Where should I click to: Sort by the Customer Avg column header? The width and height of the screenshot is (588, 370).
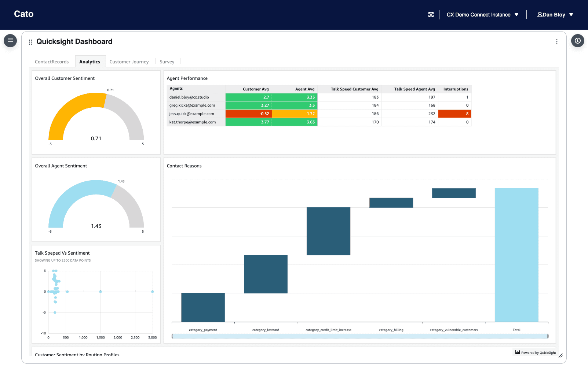tap(256, 89)
